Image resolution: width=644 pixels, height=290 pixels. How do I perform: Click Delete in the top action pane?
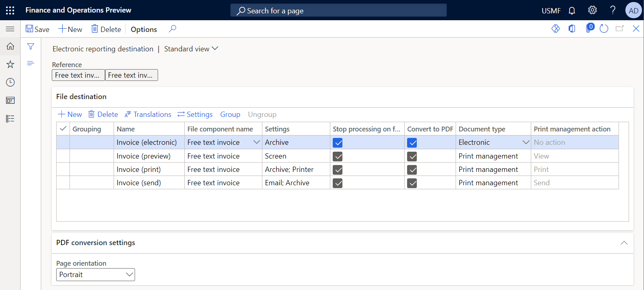point(106,29)
